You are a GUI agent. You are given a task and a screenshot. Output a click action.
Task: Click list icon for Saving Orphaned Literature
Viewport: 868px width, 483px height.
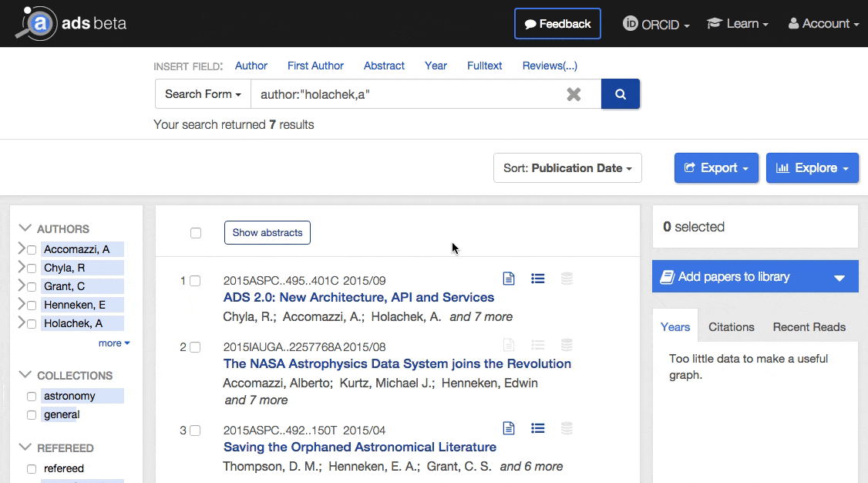point(538,428)
